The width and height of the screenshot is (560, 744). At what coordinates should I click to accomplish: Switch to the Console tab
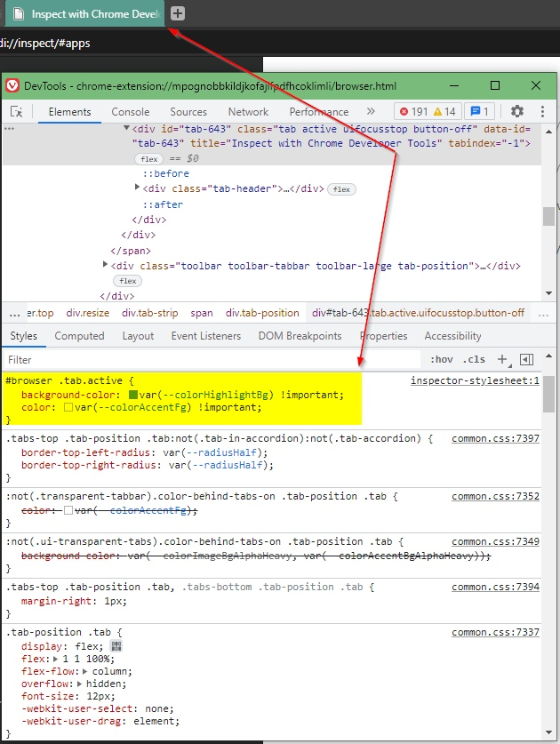pos(130,112)
